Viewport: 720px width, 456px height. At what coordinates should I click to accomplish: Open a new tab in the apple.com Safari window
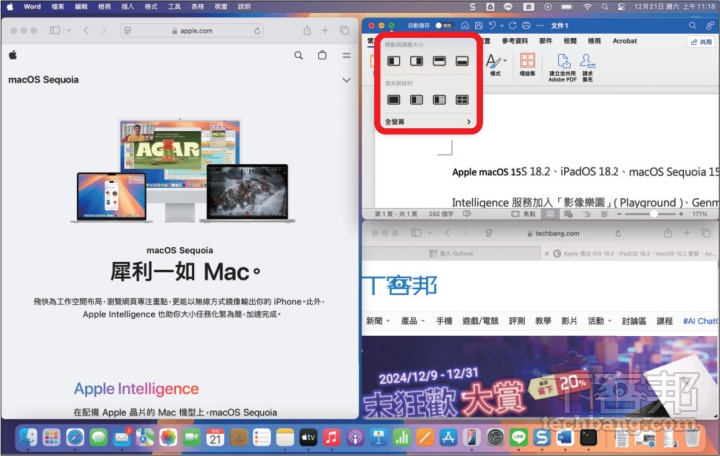coord(325,30)
